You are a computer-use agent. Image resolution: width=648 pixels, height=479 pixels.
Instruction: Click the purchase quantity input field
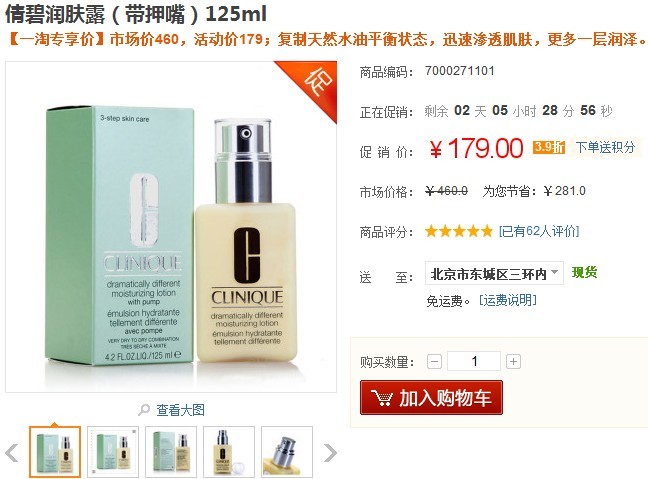tap(474, 362)
